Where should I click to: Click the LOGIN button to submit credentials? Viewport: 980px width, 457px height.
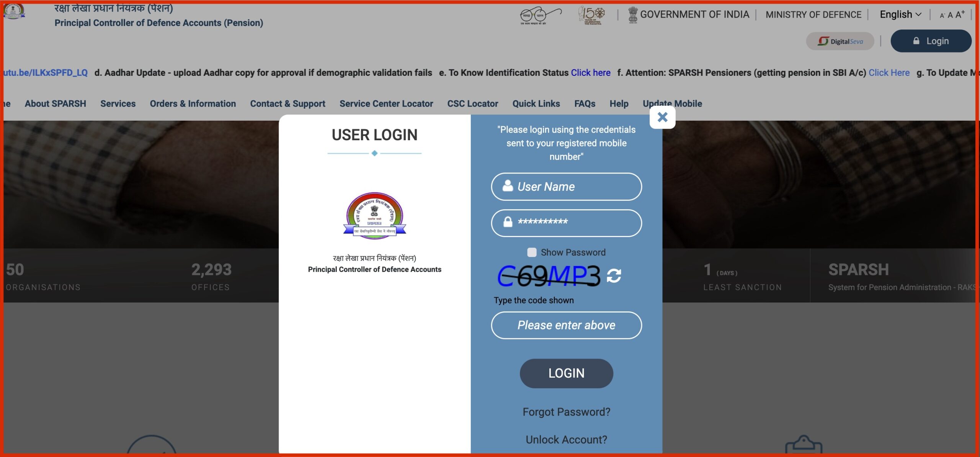tap(566, 373)
